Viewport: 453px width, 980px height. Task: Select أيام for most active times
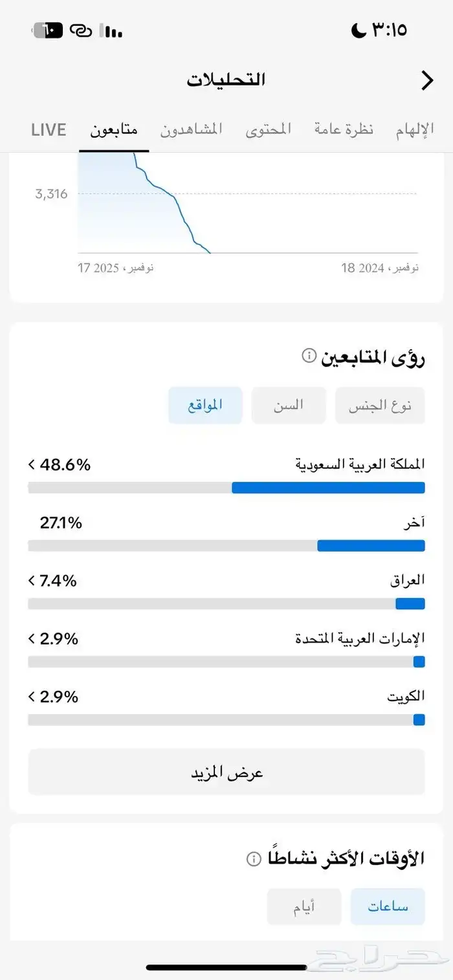coord(304,906)
